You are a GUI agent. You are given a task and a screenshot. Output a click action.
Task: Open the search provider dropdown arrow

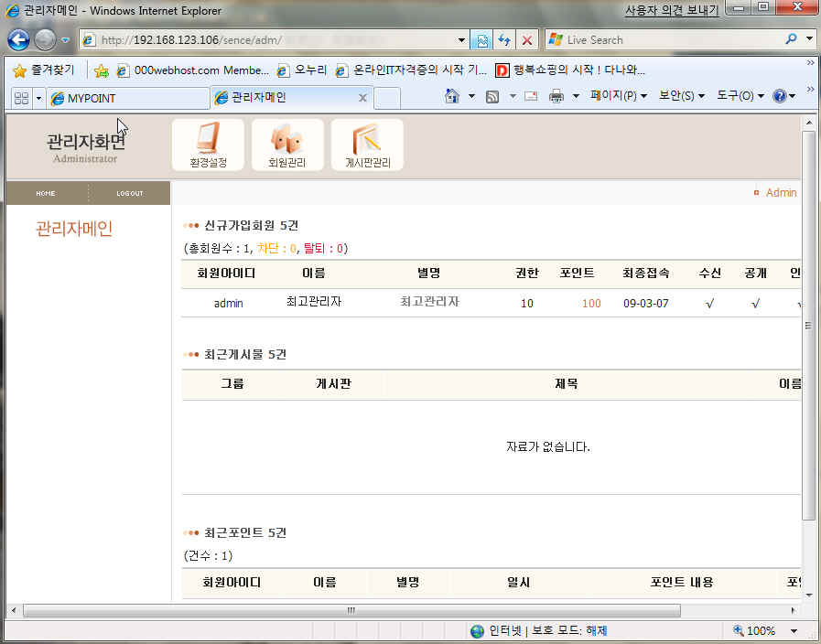[x=809, y=39]
